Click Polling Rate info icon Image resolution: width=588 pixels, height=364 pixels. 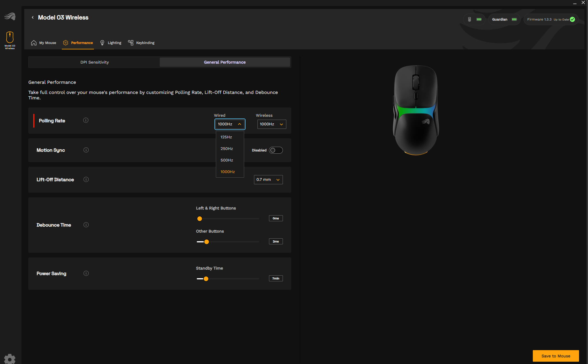click(x=86, y=120)
